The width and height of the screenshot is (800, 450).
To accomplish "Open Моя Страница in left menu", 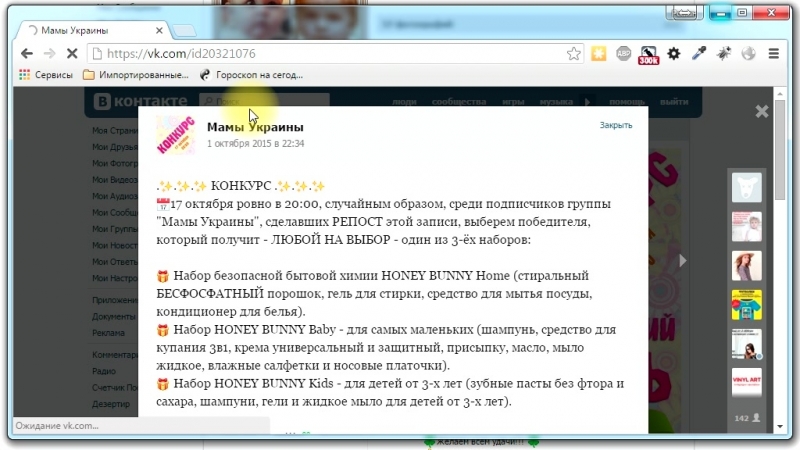I will point(115,131).
